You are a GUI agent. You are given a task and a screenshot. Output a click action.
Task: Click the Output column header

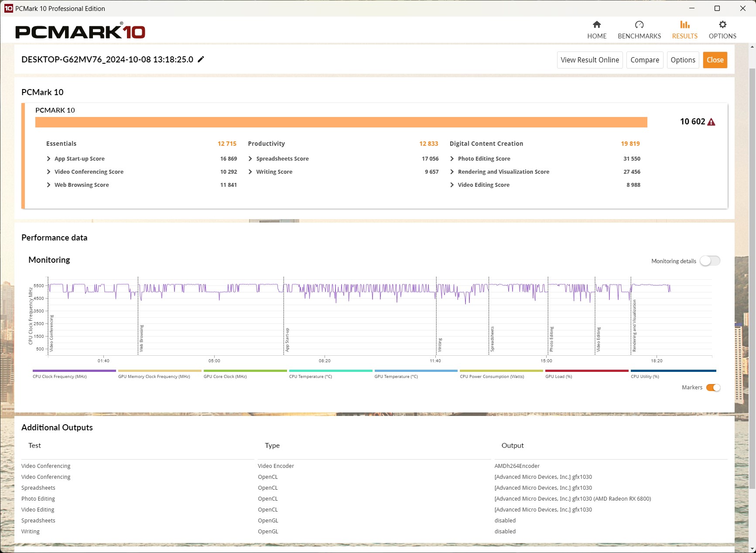tap(513, 446)
